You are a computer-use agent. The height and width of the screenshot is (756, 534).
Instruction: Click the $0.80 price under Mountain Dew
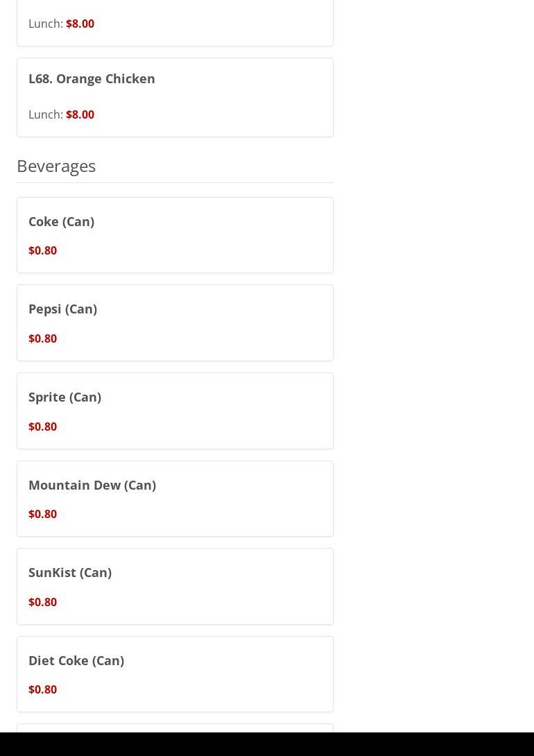coord(42,514)
